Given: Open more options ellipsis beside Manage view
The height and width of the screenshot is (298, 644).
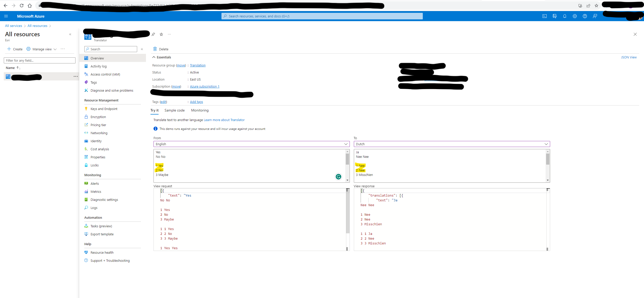Looking at the screenshot, I should click(63, 49).
